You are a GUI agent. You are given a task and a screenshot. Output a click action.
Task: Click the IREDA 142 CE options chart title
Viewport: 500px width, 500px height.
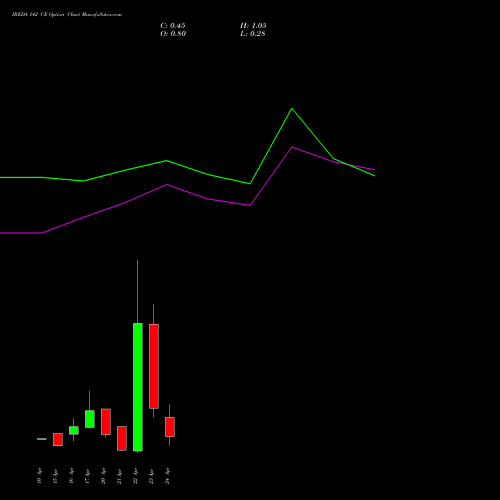[67, 15]
